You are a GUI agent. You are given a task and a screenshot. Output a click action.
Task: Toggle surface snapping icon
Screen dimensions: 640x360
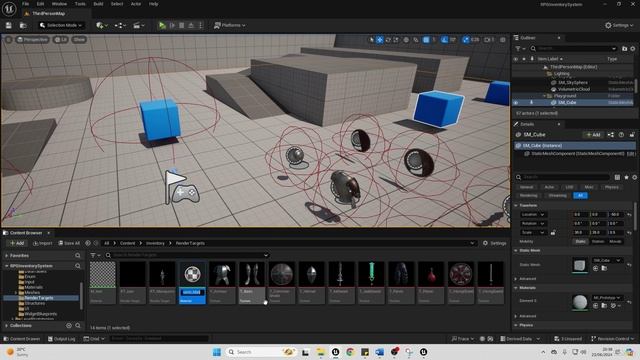click(x=416, y=40)
